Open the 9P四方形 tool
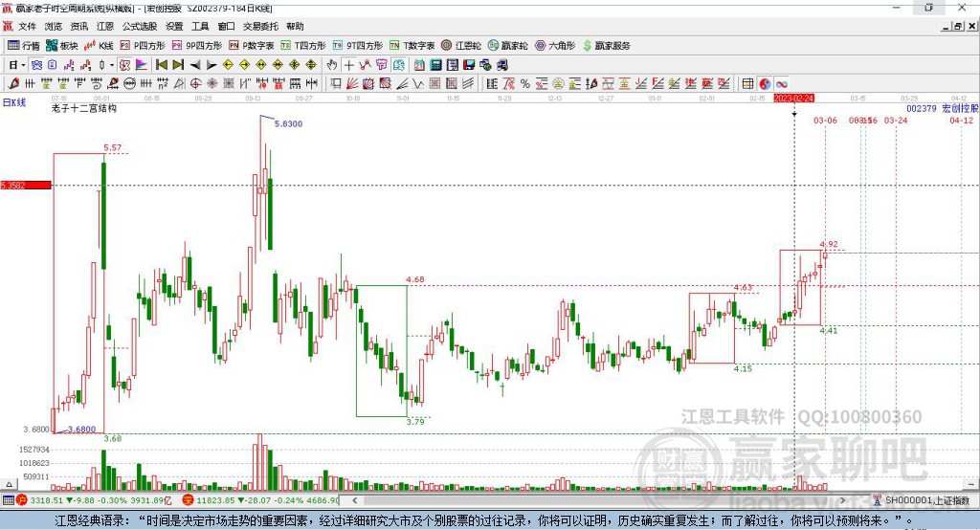 (197, 46)
